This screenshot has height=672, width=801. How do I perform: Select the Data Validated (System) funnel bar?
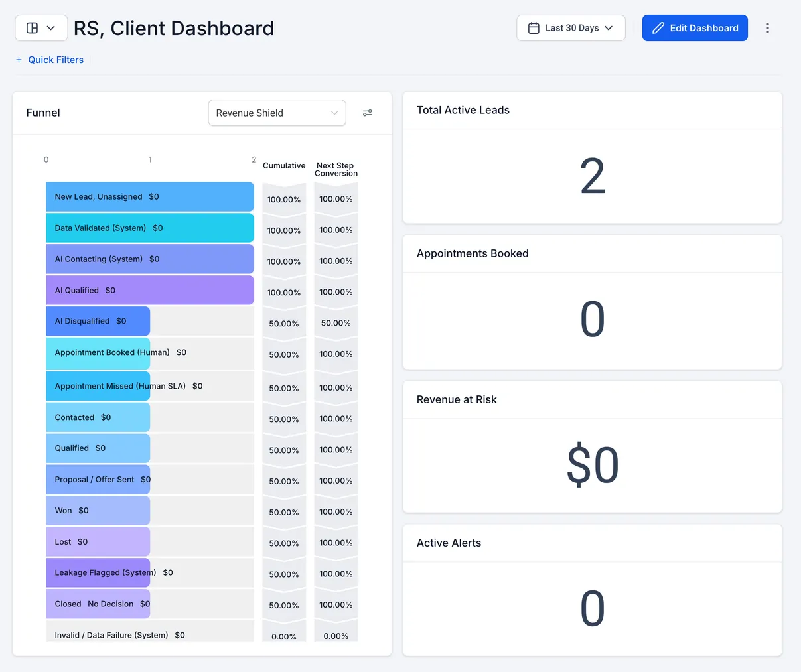[x=150, y=228]
